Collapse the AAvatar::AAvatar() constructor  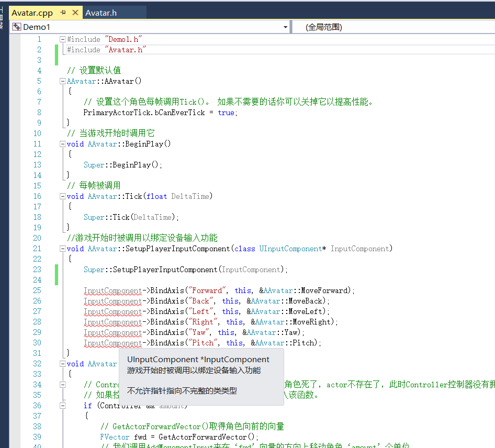[62, 81]
